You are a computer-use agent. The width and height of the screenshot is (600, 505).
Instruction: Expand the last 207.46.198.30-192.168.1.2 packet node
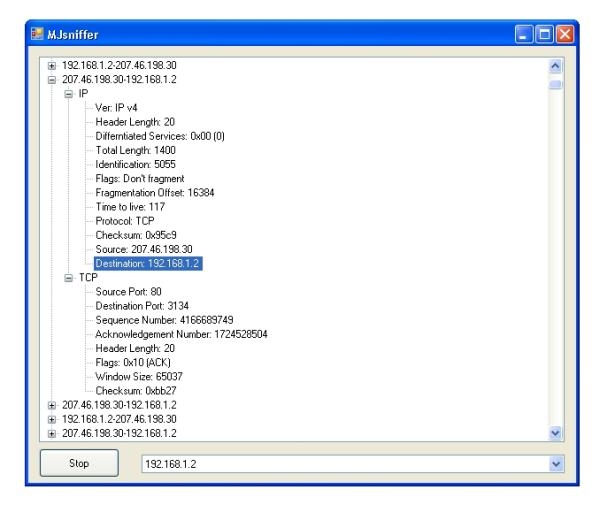pyautogui.click(x=52, y=433)
